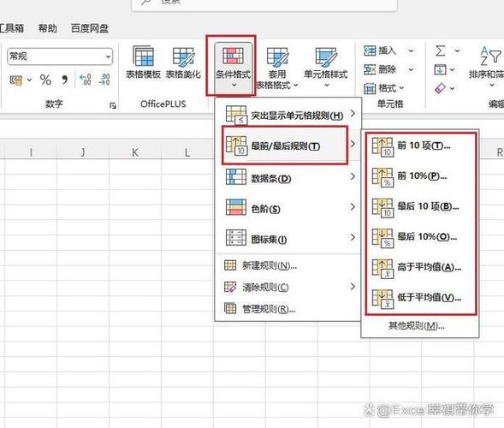This screenshot has height=428, width=504.
Task: Select column L header
Action: pyautogui.click(x=187, y=152)
